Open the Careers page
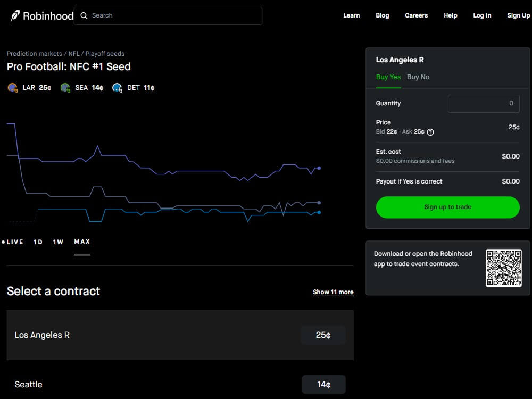This screenshot has height=399, width=532. tap(417, 15)
